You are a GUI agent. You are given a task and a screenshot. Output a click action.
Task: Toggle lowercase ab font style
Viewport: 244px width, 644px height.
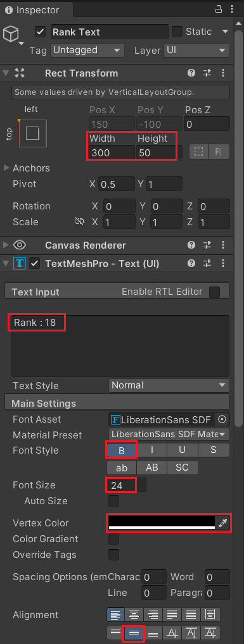122,468
